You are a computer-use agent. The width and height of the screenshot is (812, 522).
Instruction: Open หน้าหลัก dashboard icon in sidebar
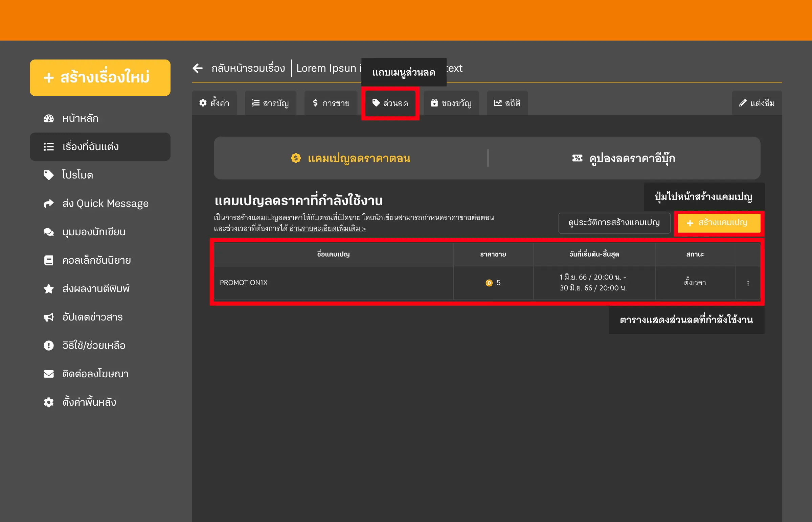coord(49,118)
